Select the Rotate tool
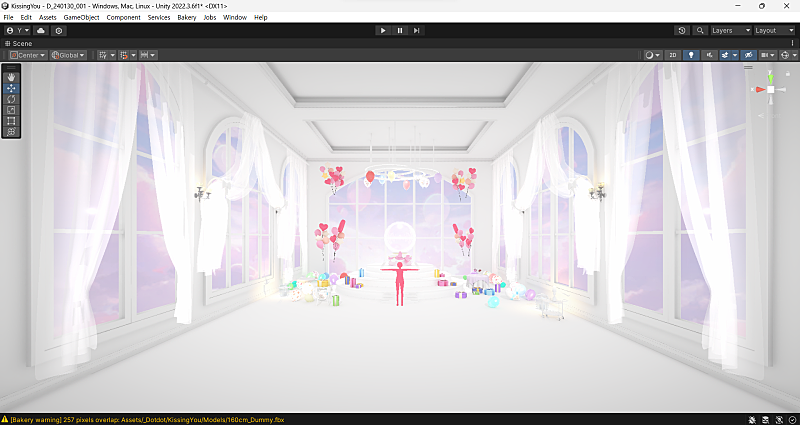800x425 pixels. [11, 99]
